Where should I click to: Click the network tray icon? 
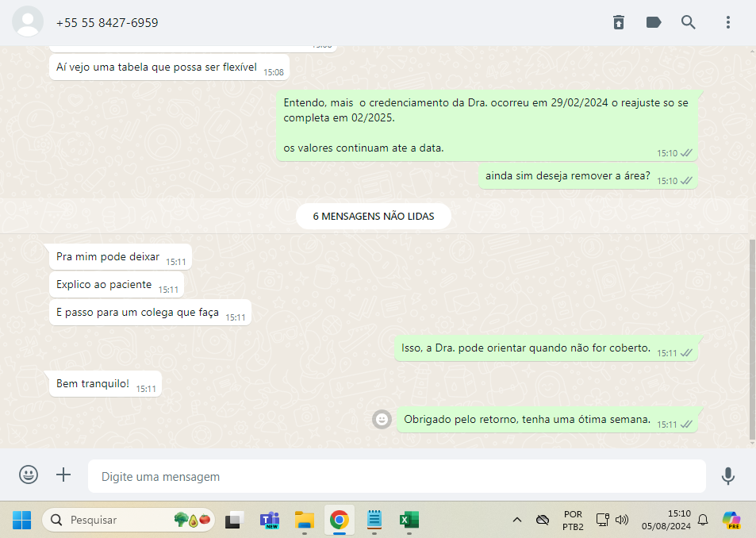602,520
